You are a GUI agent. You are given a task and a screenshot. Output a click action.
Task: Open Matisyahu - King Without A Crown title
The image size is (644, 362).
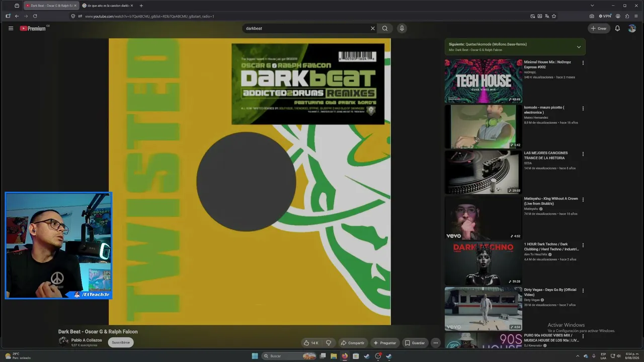coord(551,201)
